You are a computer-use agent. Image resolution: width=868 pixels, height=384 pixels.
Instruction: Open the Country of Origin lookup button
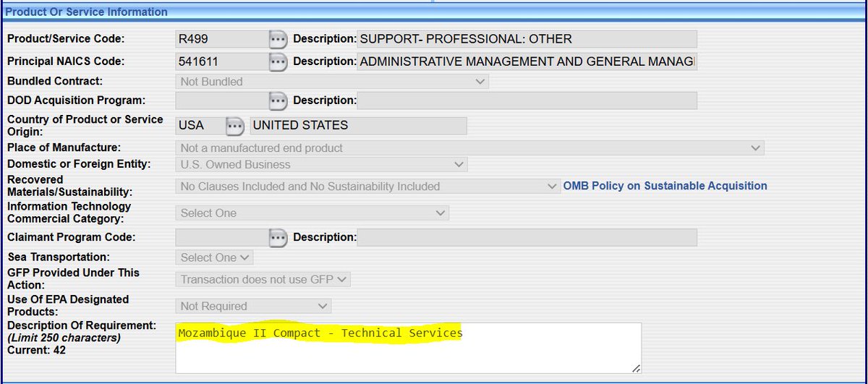(x=234, y=126)
